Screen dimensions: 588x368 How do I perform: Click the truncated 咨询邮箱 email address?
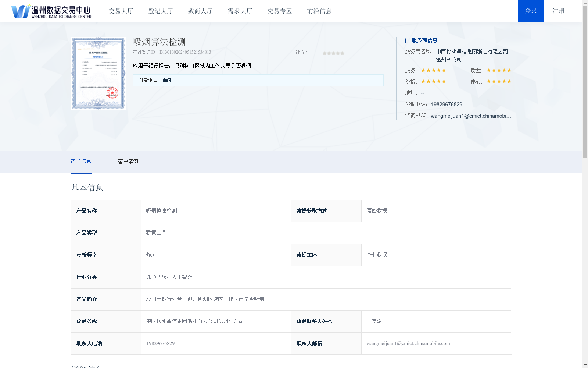(471, 116)
